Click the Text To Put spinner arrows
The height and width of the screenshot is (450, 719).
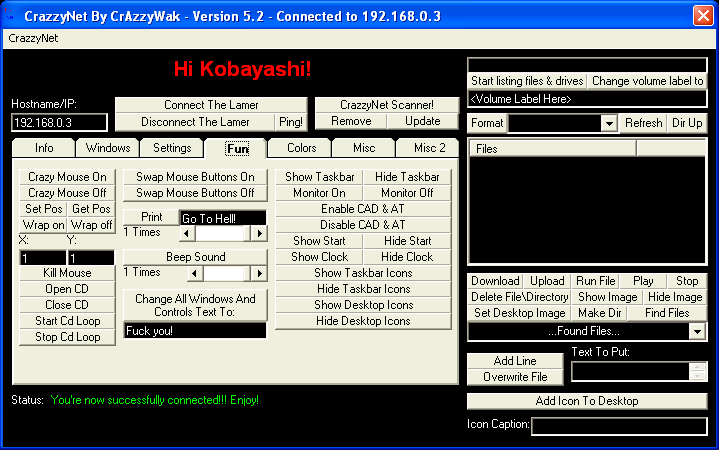[698, 372]
